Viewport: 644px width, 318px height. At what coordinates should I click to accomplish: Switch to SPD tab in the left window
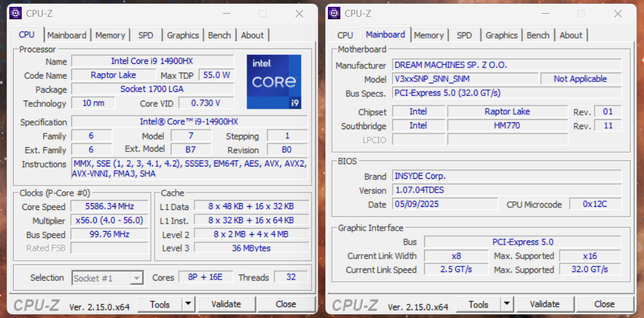pyautogui.click(x=145, y=35)
